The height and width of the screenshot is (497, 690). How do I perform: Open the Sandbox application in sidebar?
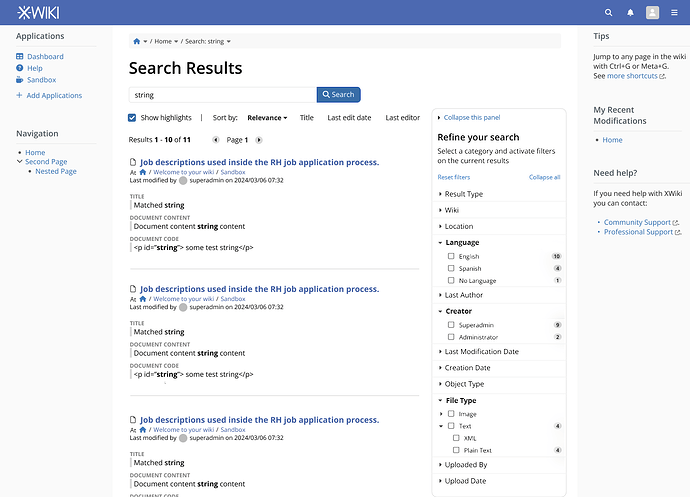pyautogui.click(x=41, y=80)
